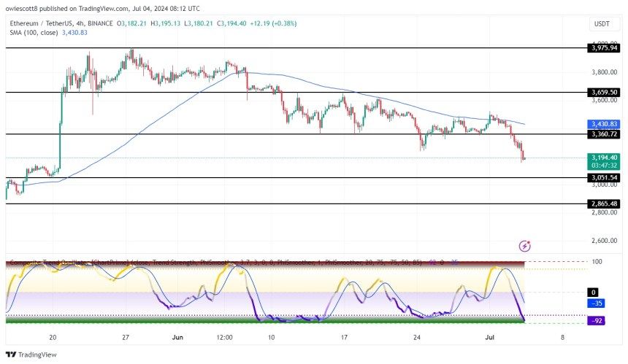Click the 3,975.94 horizontal line price label
Viewport: 628px width, 364px height.
pyautogui.click(x=604, y=48)
